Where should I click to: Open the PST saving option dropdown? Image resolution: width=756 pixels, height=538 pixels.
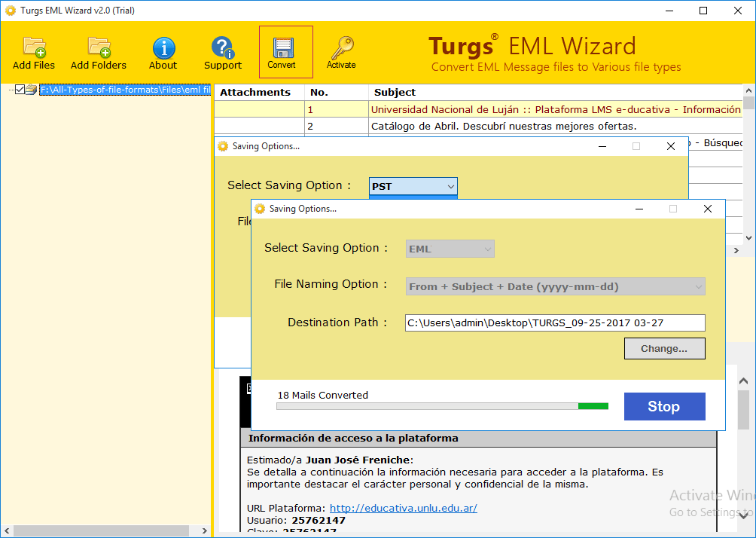(413, 186)
